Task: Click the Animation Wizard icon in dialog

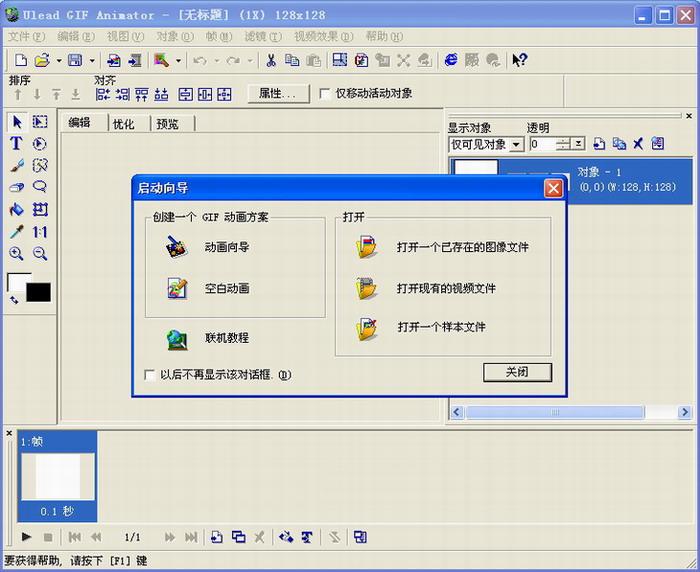Action: click(177, 246)
